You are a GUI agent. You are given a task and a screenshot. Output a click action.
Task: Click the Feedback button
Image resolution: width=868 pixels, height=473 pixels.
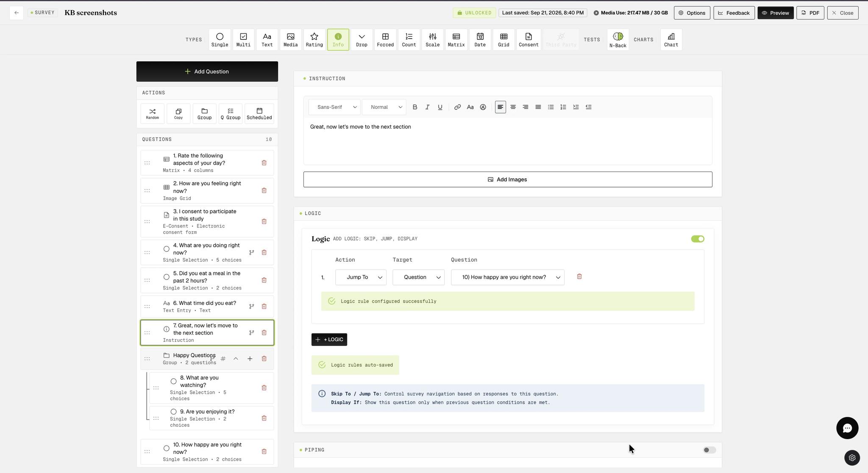pos(734,13)
